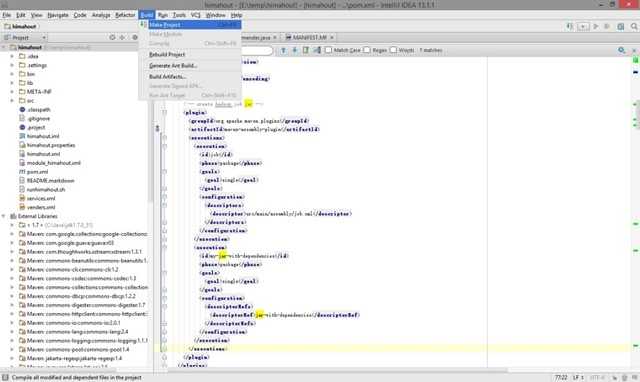
Task: Close the find bar
Action: pyautogui.click(x=634, y=50)
